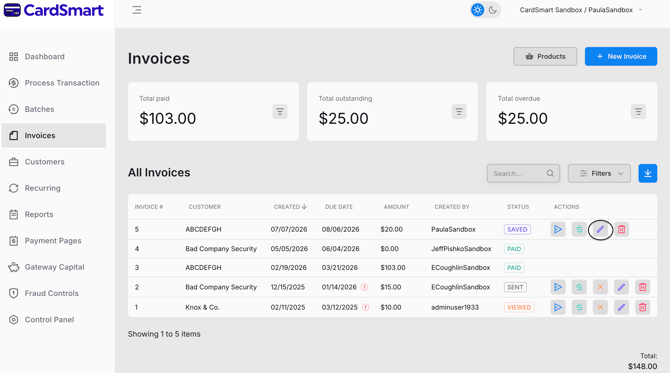Edit invoice 2 with the pencil icon
The width and height of the screenshot is (670, 373).
621,287
